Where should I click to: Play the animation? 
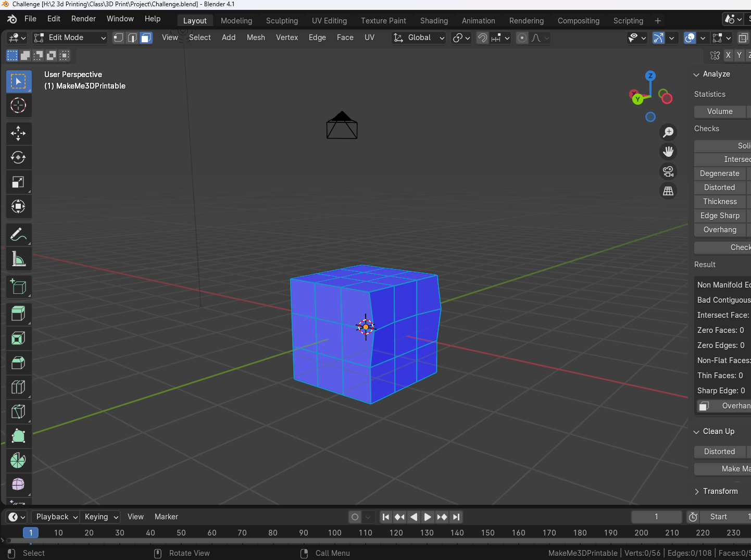click(x=428, y=517)
